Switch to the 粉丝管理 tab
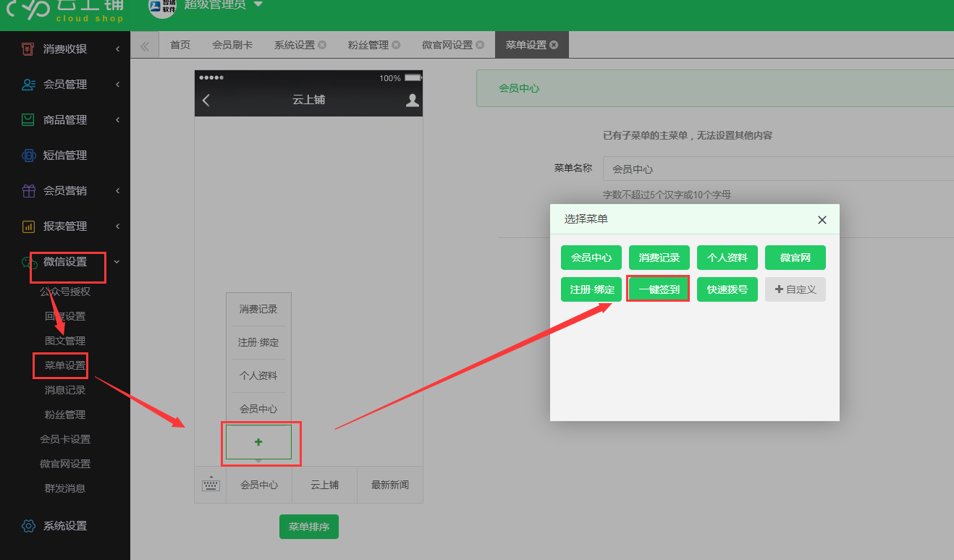 [x=368, y=45]
